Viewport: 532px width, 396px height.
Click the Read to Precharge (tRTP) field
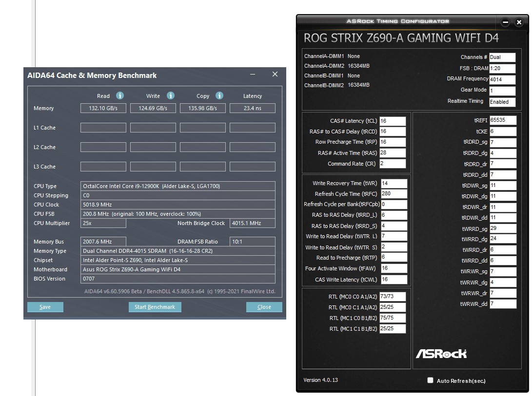[394, 258]
